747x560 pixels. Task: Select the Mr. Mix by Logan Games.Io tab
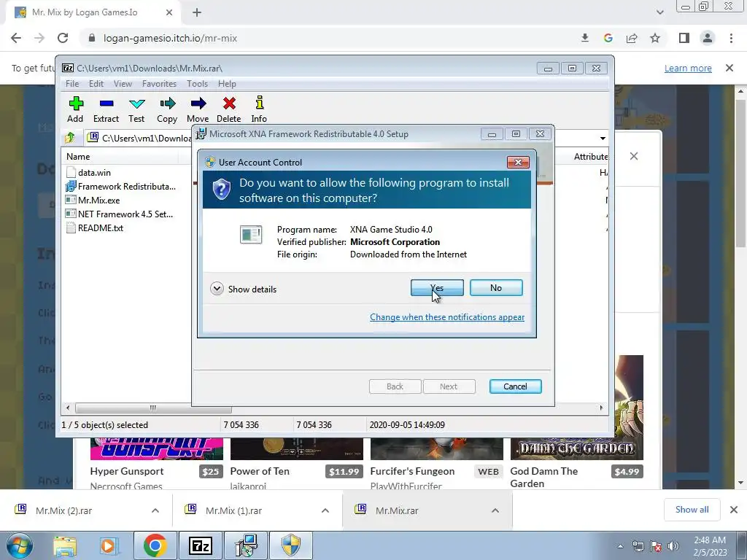93,13
